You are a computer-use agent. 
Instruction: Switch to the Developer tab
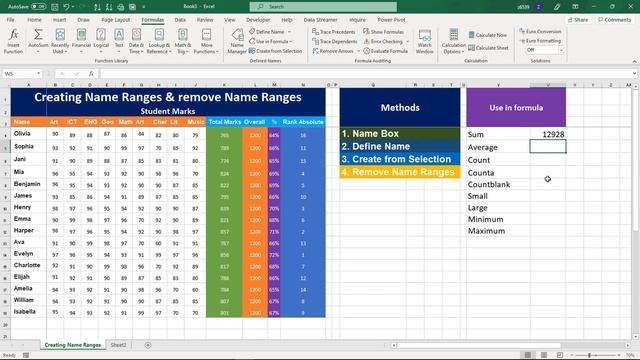click(258, 20)
